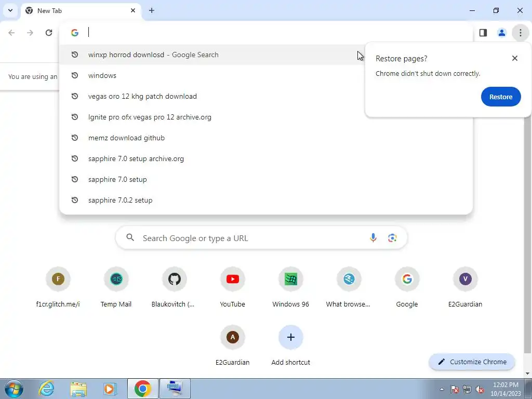Image resolution: width=532 pixels, height=399 pixels.
Task: Reload the current page
Action: (49, 33)
